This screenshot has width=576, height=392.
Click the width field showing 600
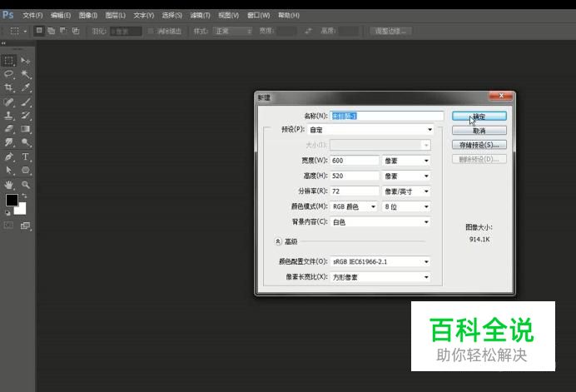coord(355,161)
